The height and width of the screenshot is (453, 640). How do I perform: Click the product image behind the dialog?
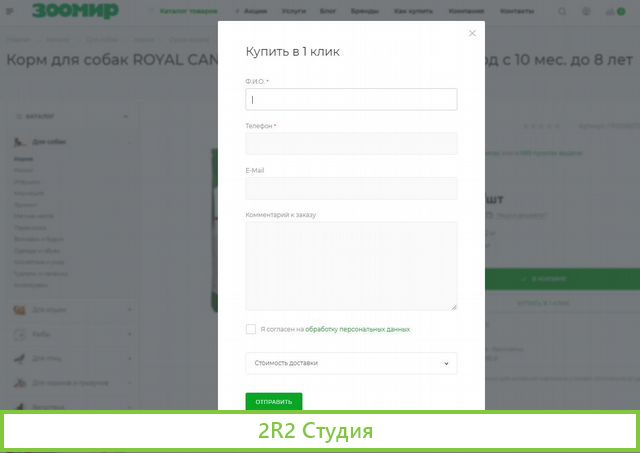(x=214, y=231)
